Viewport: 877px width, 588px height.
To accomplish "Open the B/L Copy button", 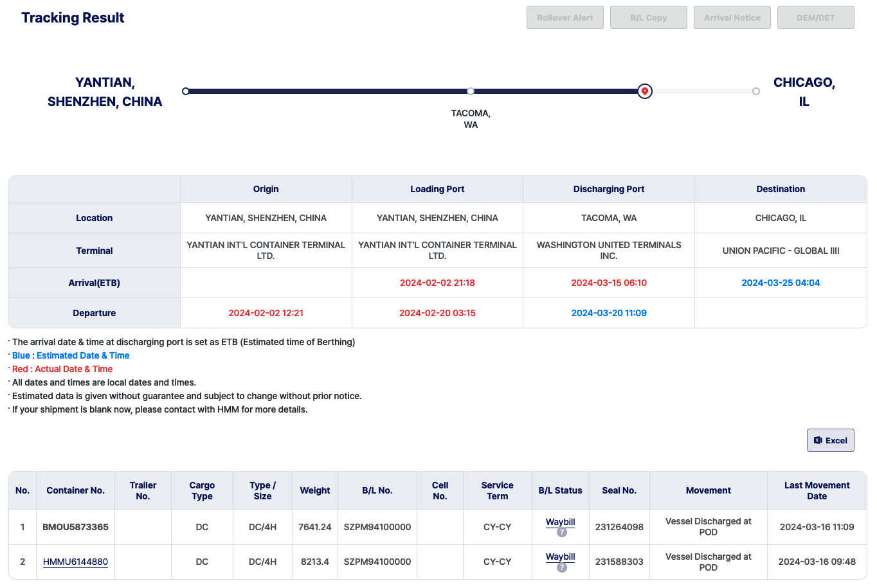I will point(648,17).
